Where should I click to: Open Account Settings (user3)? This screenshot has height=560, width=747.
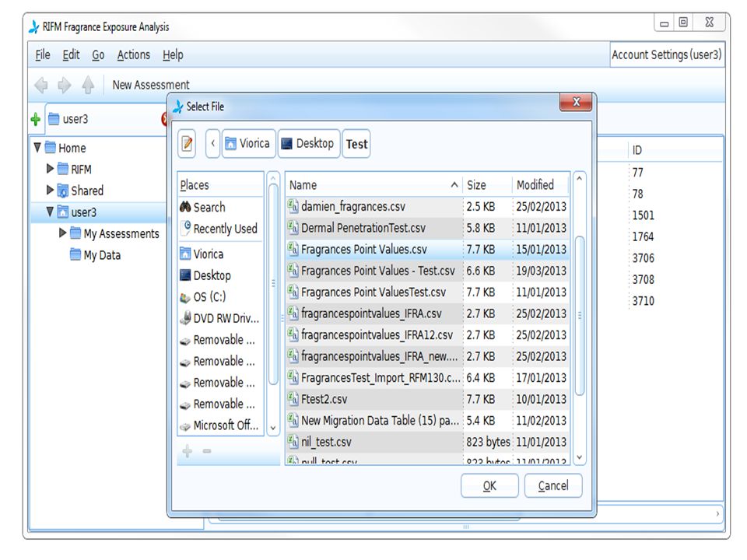coord(667,54)
